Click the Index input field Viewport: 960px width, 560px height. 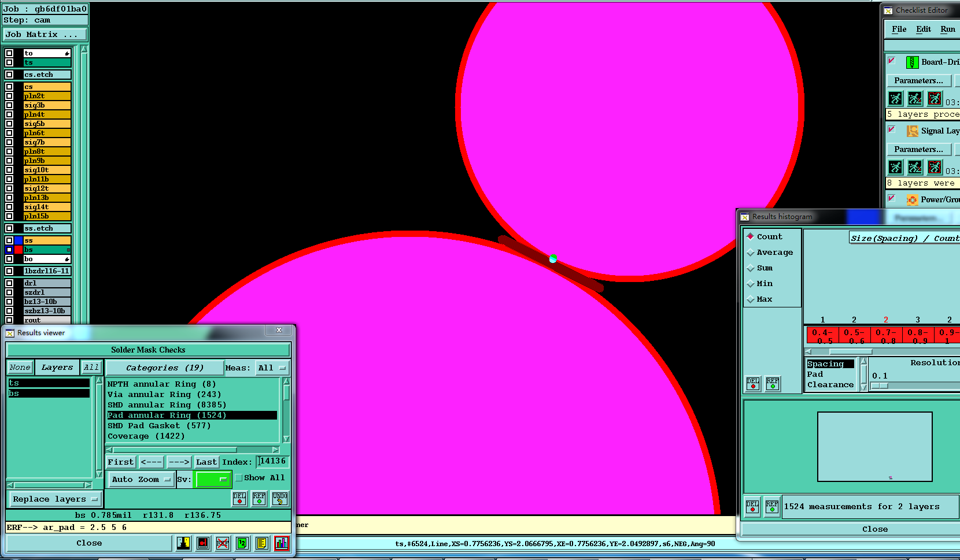272,461
